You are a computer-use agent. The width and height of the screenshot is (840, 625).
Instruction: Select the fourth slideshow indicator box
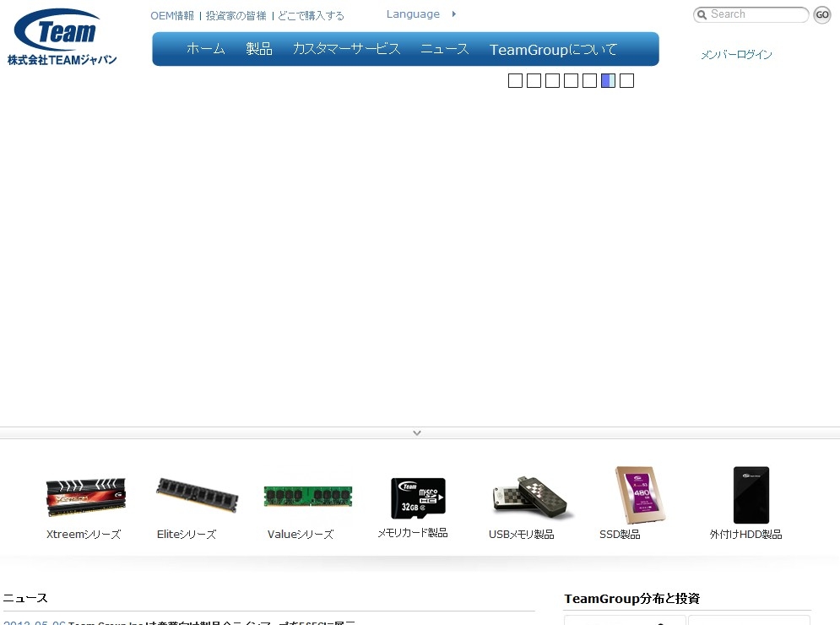pyautogui.click(x=571, y=81)
